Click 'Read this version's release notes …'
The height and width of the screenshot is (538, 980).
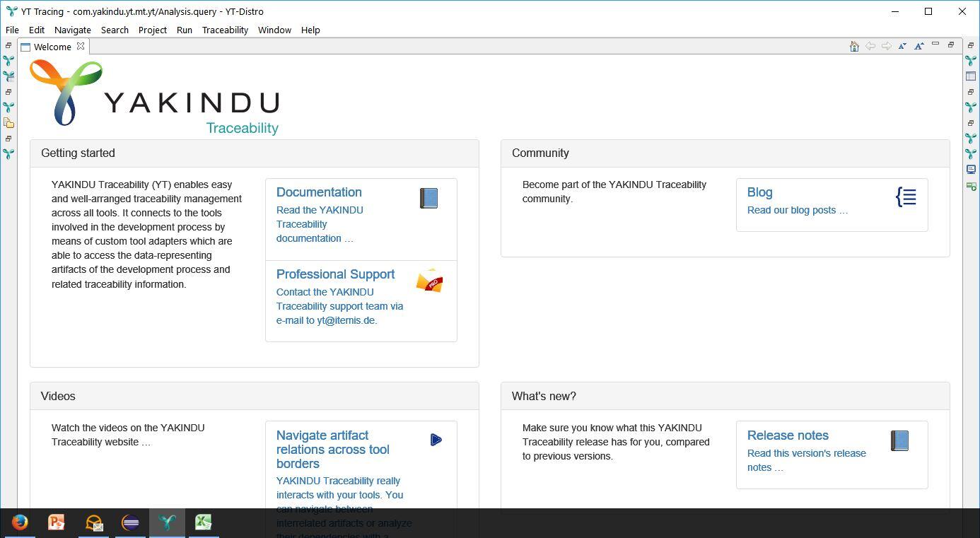coord(807,460)
